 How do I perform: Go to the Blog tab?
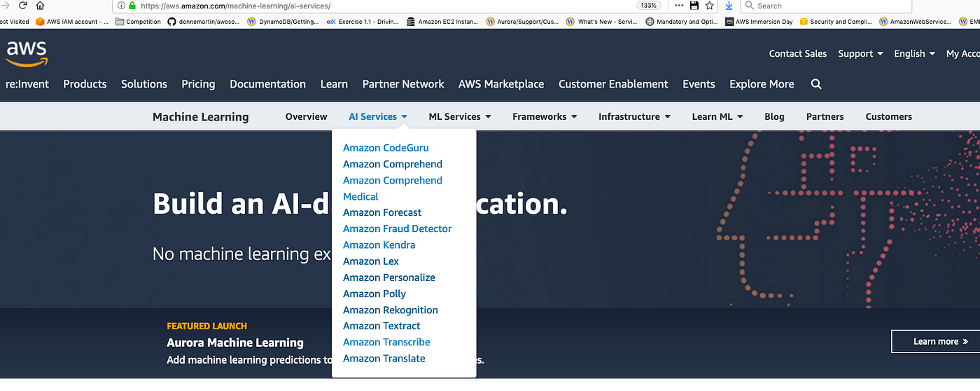click(774, 116)
